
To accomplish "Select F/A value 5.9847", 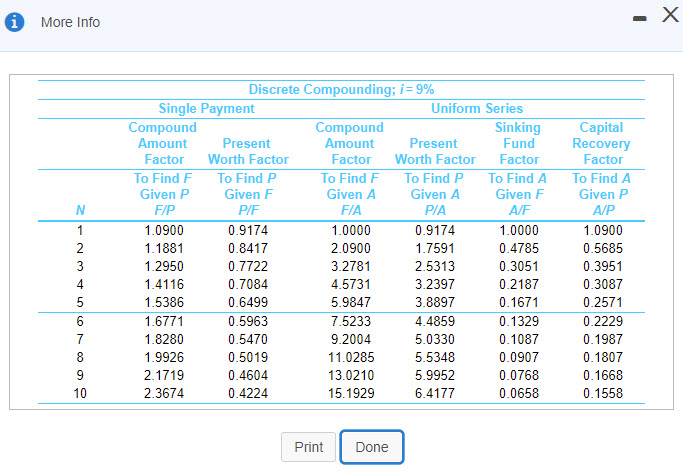I will (x=351, y=302).
